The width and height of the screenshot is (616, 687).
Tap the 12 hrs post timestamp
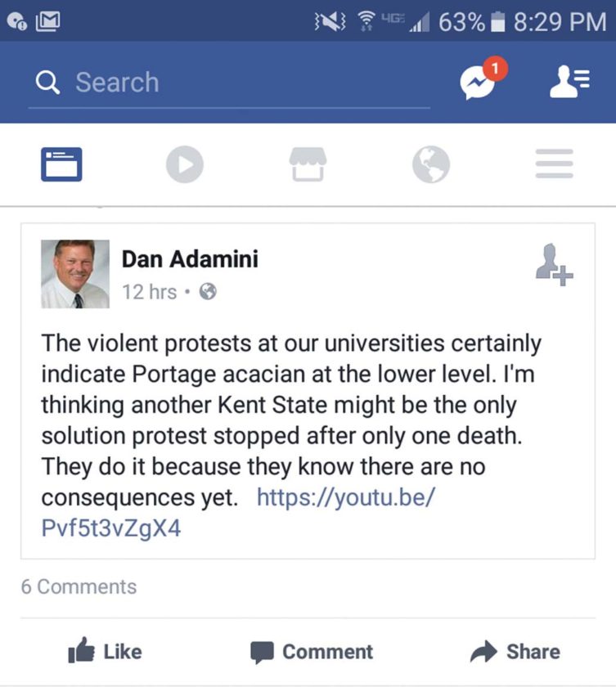[x=149, y=291]
